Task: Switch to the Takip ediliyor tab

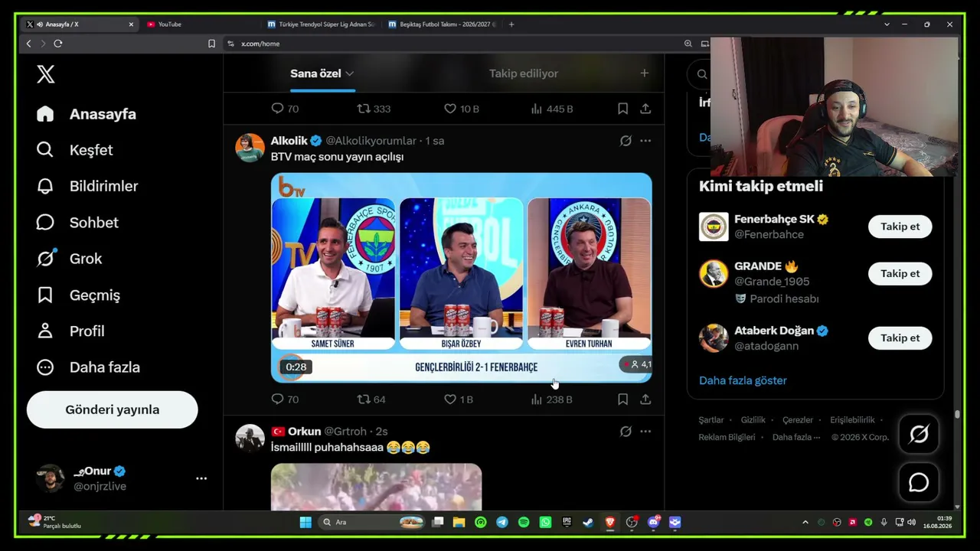Action: [524, 73]
